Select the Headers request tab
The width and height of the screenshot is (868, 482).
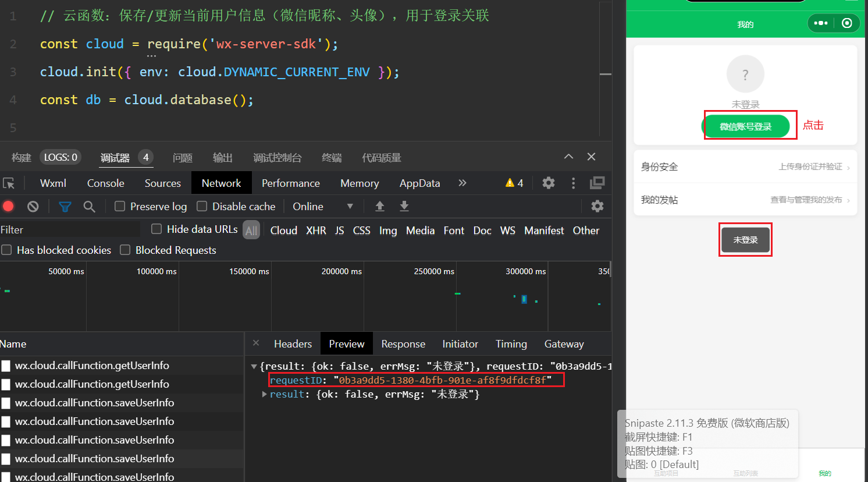(293, 344)
